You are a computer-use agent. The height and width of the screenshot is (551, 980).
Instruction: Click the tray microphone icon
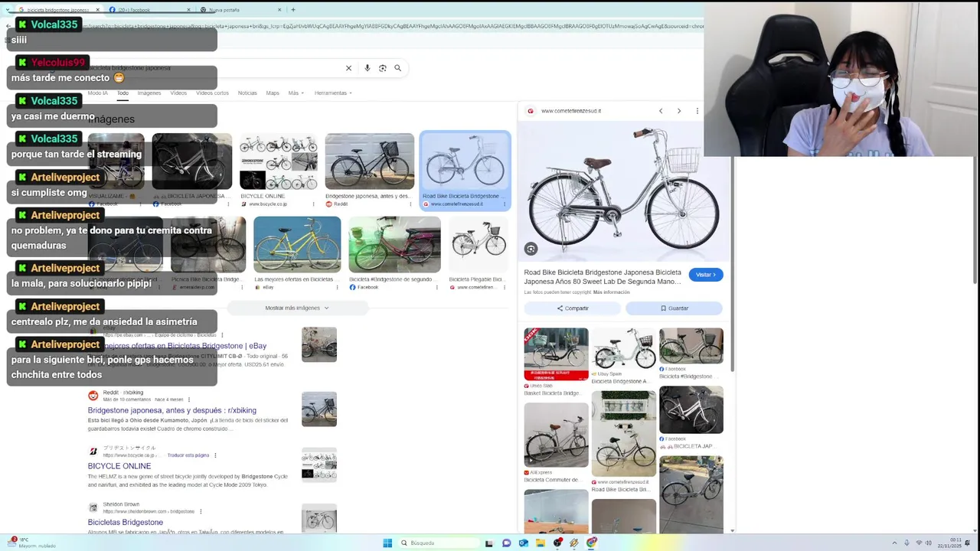click(906, 543)
